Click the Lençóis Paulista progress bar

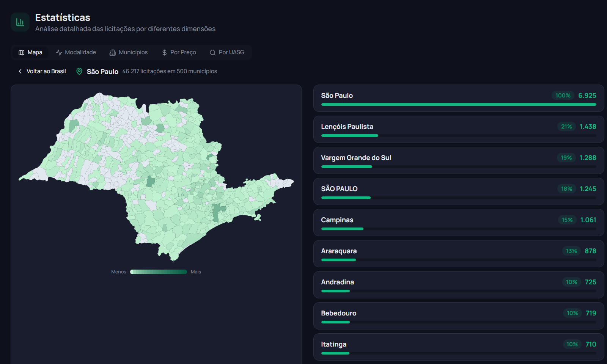(459, 135)
